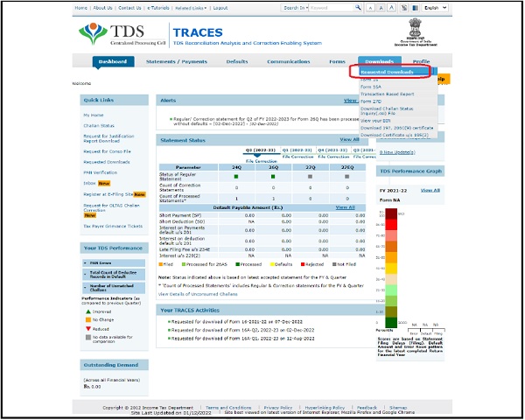Screen dimensions: 525x420
Task: Click the yellow segment of performance graph
Action: coord(391,269)
